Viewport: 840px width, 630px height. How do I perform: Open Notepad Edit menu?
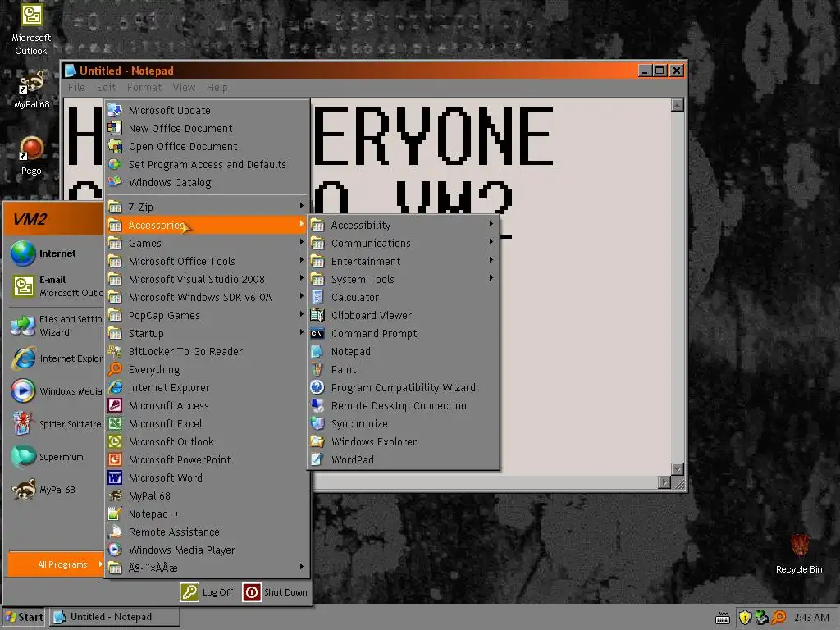click(106, 87)
